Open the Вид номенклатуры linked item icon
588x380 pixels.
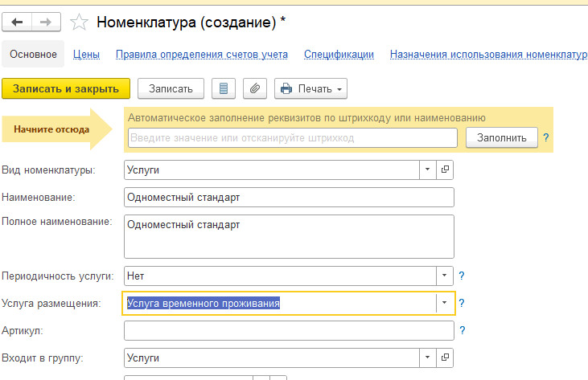point(445,170)
